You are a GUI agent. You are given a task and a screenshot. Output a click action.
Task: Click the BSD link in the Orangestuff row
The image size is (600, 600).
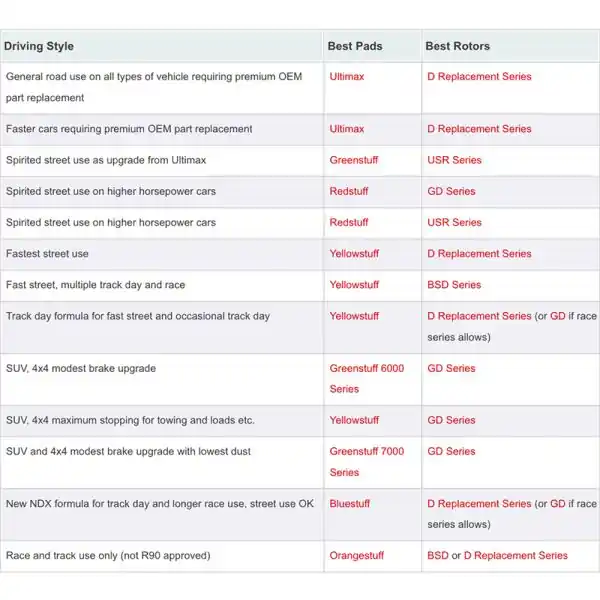click(x=438, y=555)
